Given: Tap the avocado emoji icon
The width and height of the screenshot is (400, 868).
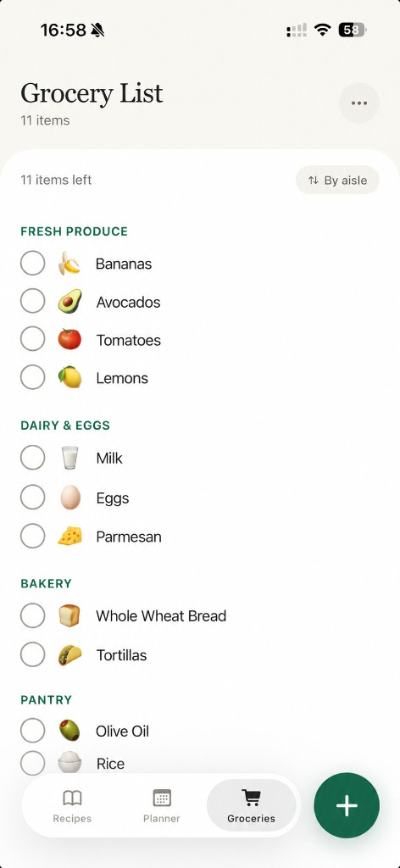Looking at the screenshot, I should (69, 302).
